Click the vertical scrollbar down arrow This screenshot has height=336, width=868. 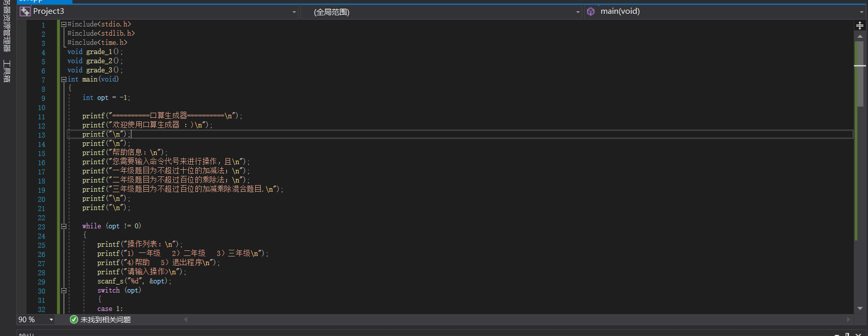tap(860, 308)
